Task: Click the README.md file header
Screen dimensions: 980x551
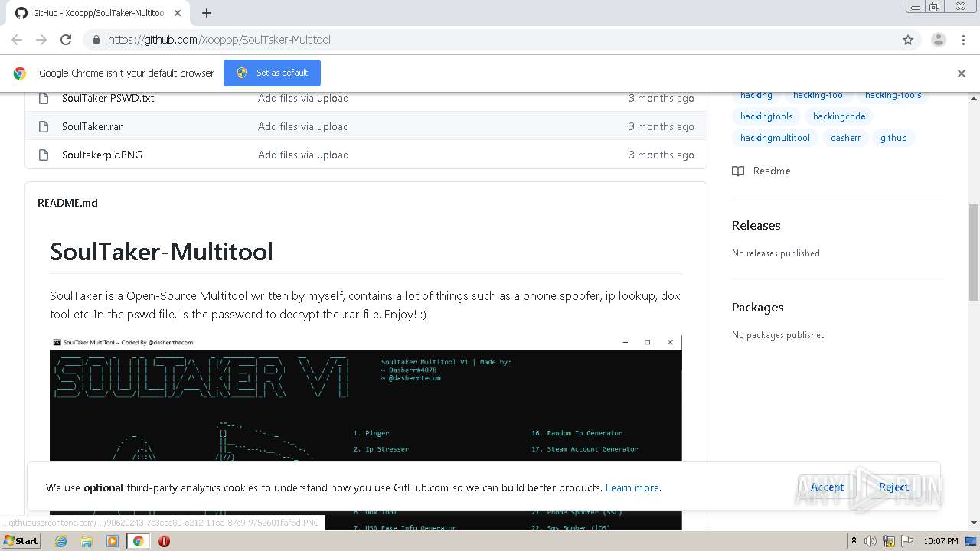Action: click(67, 203)
